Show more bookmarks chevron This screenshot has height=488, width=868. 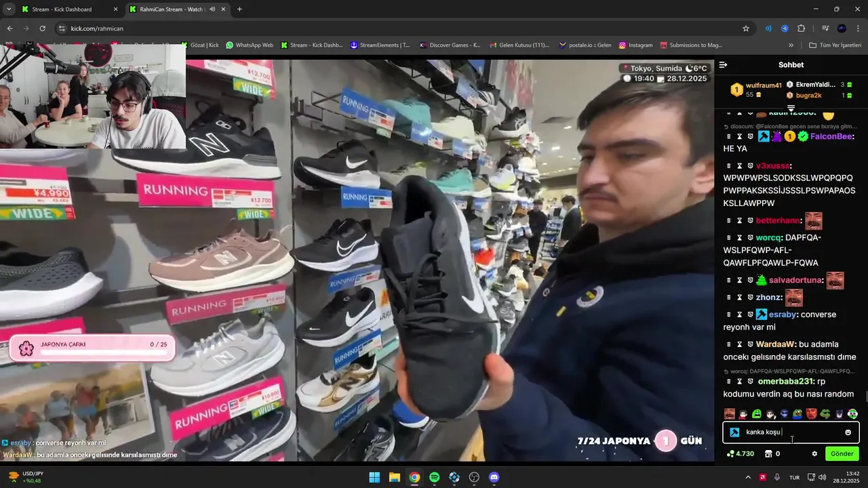(791, 45)
